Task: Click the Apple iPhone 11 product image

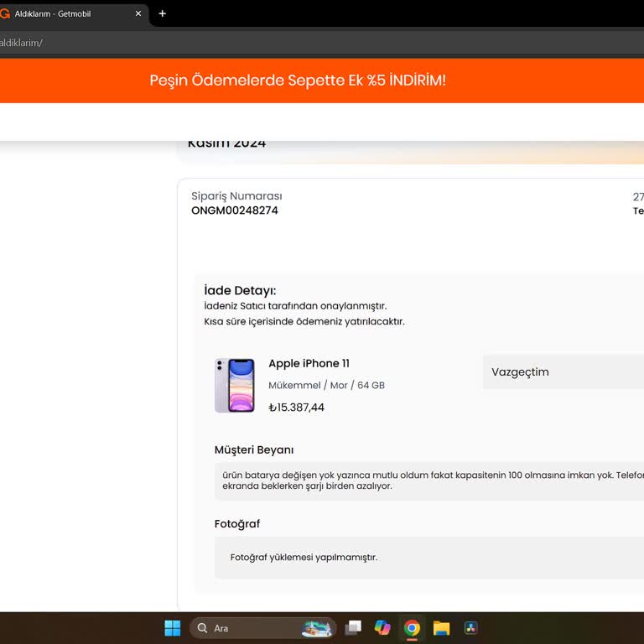Action: click(x=235, y=385)
